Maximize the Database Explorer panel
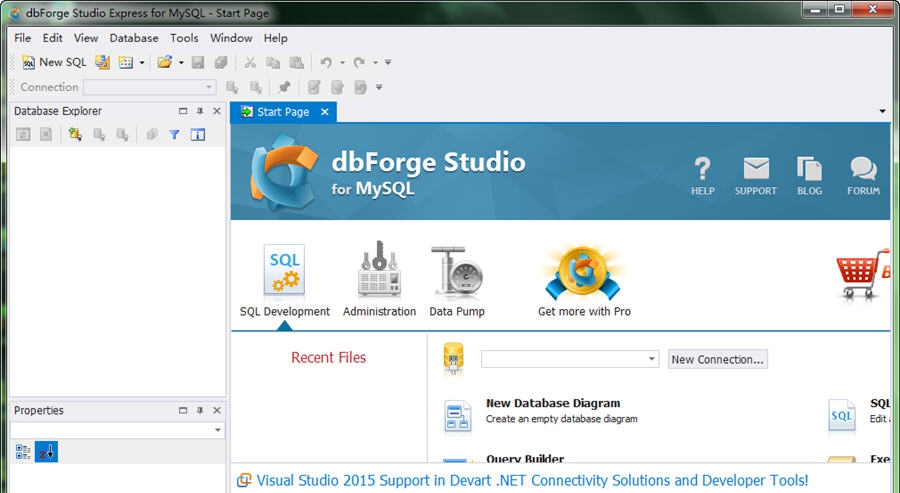Screen dimensions: 900x493 point(183,111)
